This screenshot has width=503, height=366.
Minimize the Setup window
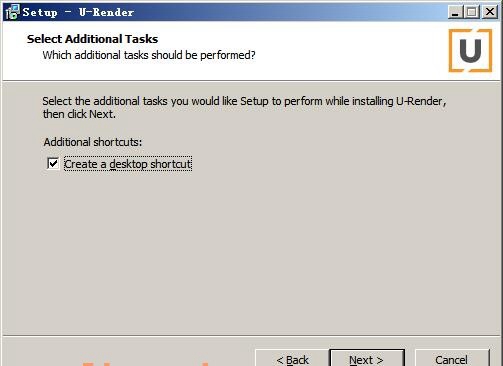tap(455, 12)
